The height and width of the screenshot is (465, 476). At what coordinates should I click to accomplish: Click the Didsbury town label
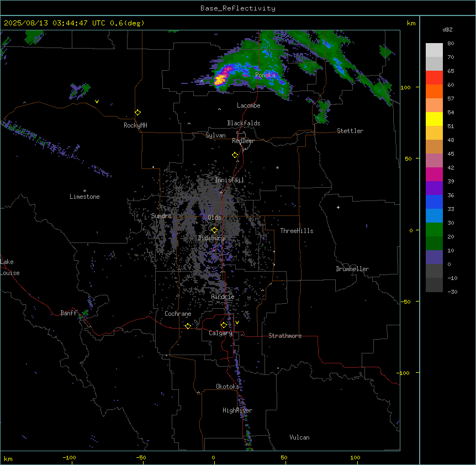[211, 238]
